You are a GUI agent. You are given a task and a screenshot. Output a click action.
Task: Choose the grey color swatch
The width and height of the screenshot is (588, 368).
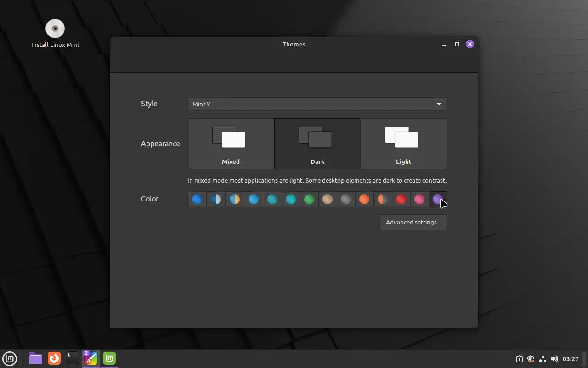[346, 199]
